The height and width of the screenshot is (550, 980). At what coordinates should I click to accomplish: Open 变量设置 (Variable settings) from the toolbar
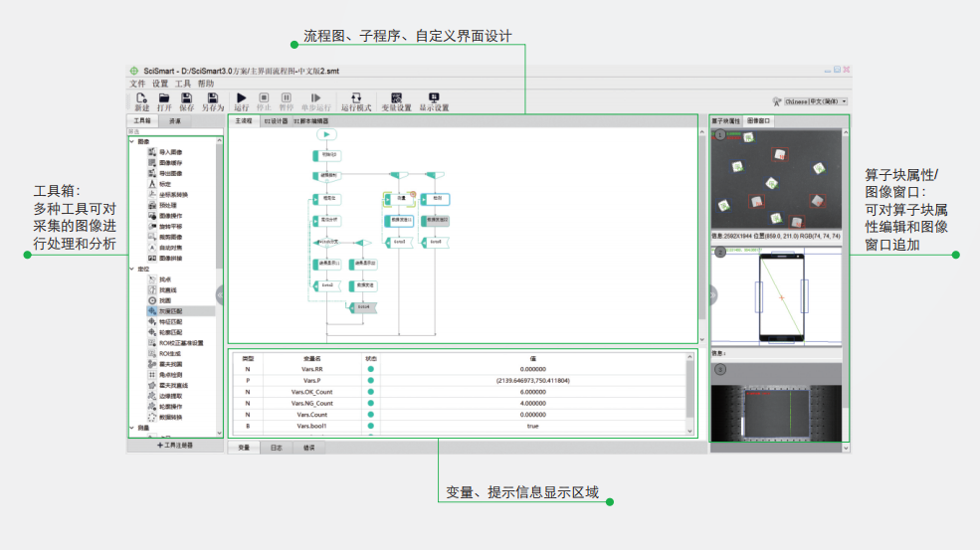click(x=396, y=98)
